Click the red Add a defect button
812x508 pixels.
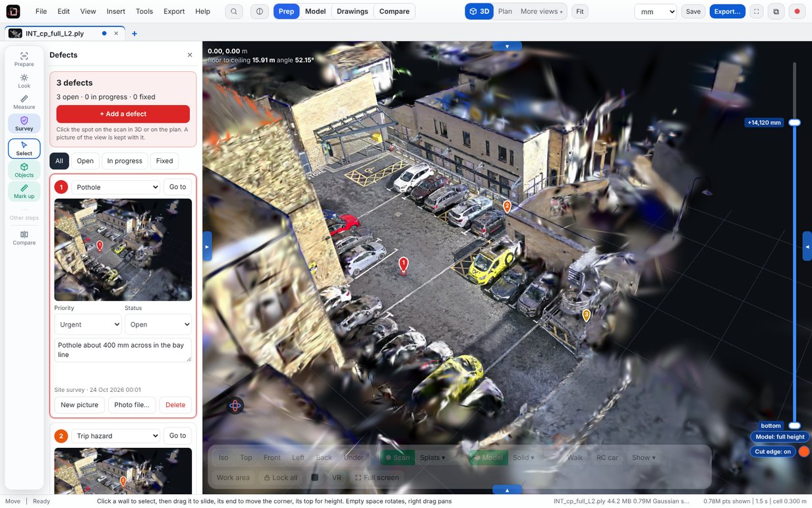pos(123,114)
